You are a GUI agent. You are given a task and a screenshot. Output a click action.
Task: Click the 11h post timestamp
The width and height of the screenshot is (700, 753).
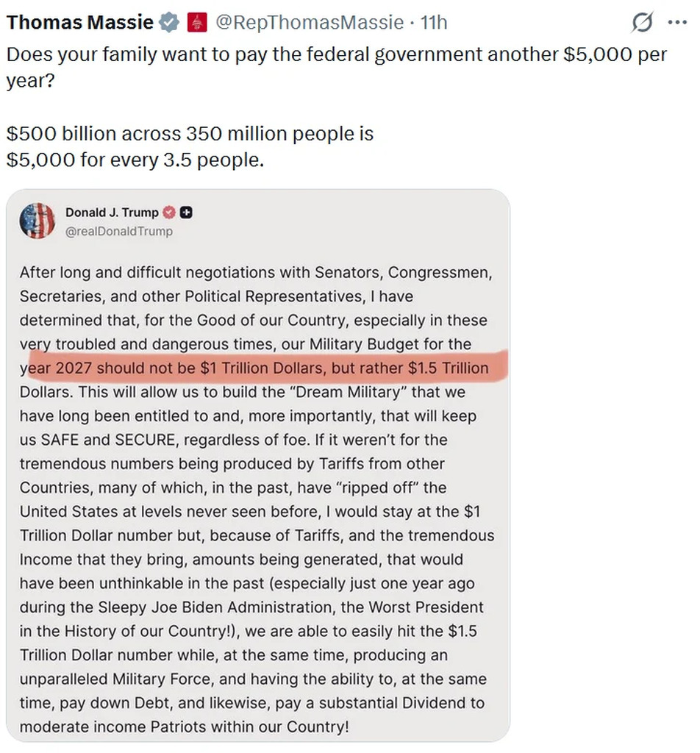pyautogui.click(x=434, y=23)
